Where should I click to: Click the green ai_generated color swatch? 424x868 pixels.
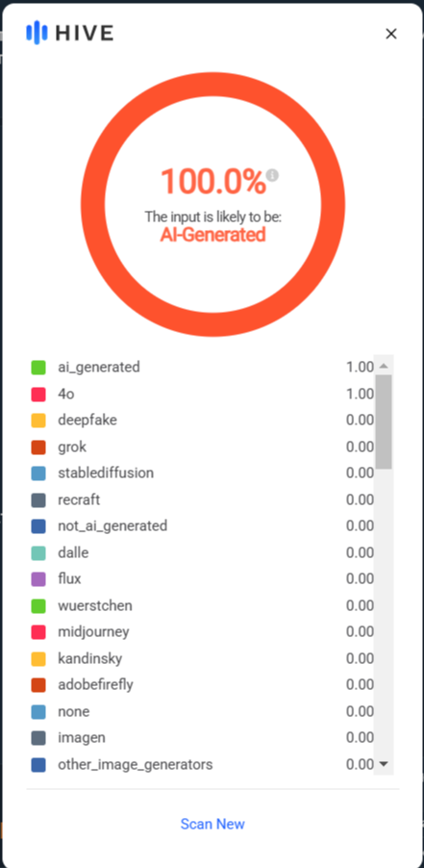coord(38,367)
